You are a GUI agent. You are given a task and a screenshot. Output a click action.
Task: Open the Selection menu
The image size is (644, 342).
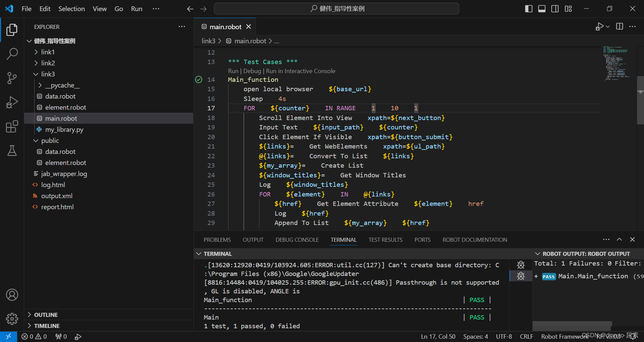pos(71,9)
